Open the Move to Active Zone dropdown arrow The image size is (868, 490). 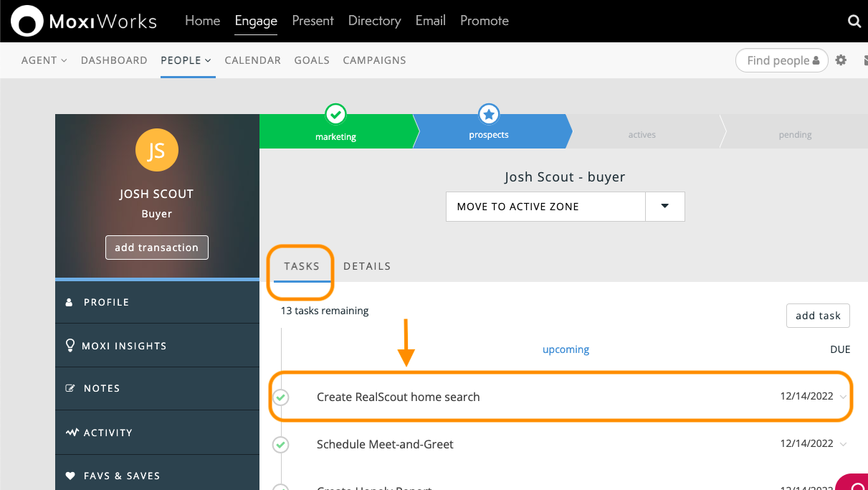pyautogui.click(x=664, y=206)
